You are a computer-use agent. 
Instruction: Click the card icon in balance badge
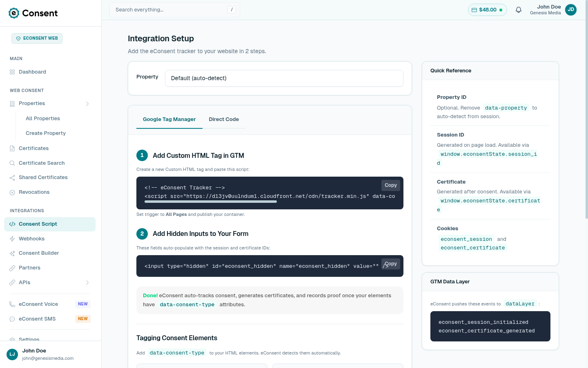pos(474,10)
